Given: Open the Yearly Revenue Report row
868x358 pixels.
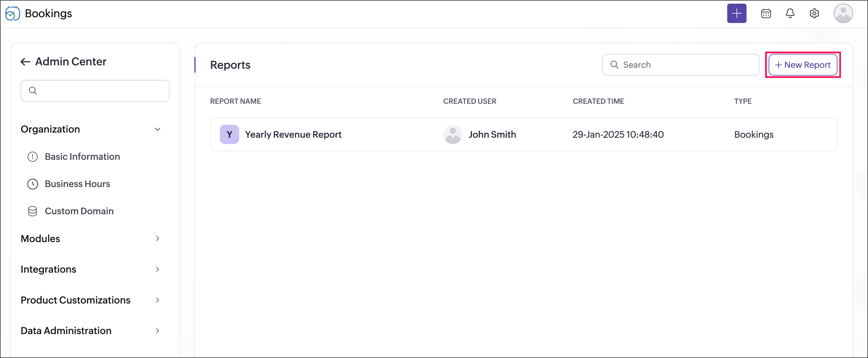Looking at the screenshot, I should click(523, 135).
